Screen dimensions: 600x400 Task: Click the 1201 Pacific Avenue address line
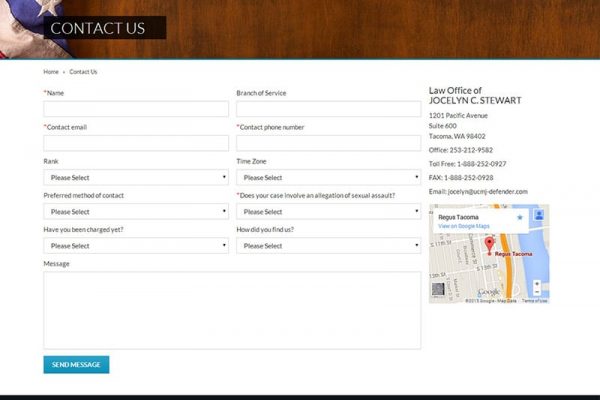point(458,116)
